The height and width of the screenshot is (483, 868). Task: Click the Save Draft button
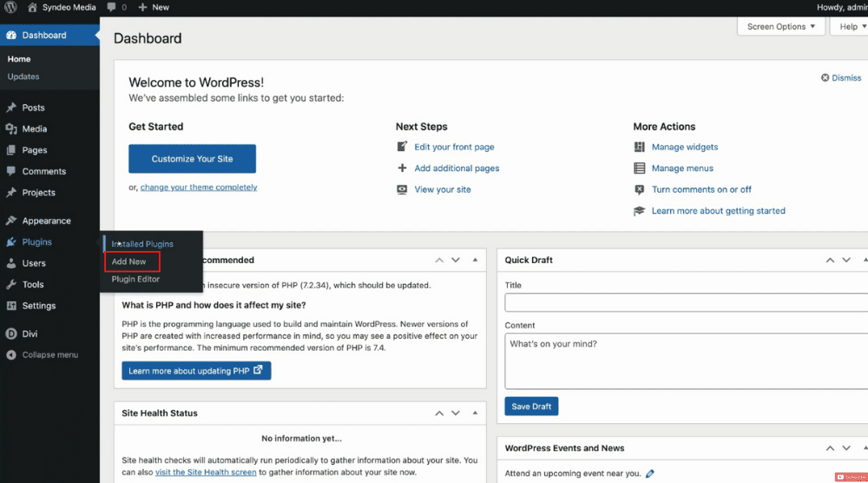[x=531, y=407]
